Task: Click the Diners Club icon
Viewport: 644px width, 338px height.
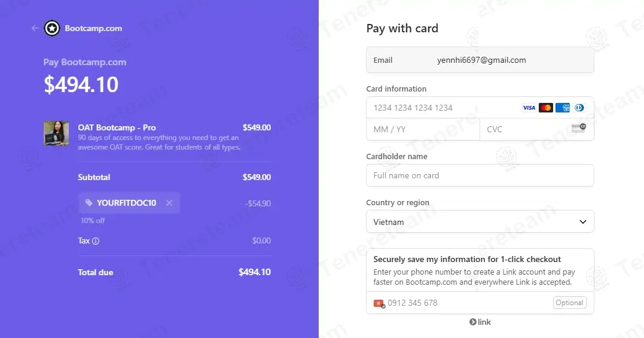Action: point(579,108)
